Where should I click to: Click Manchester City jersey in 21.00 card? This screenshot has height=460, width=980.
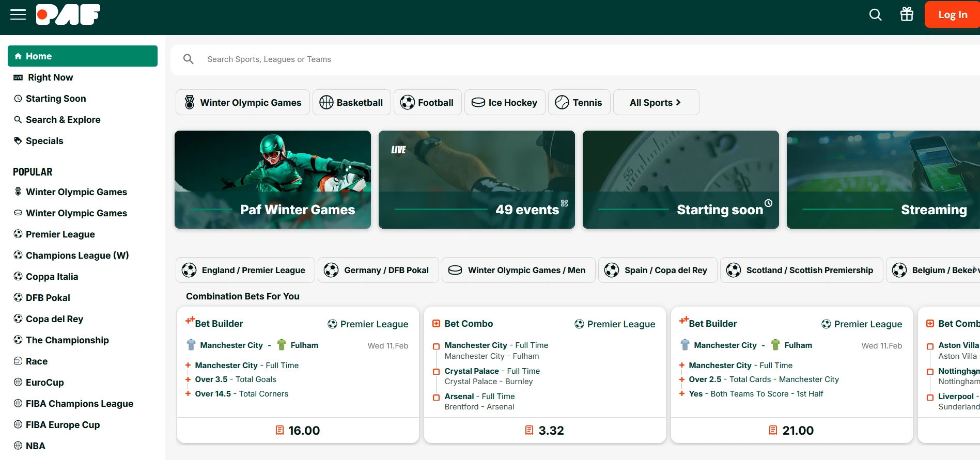click(685, 345)
